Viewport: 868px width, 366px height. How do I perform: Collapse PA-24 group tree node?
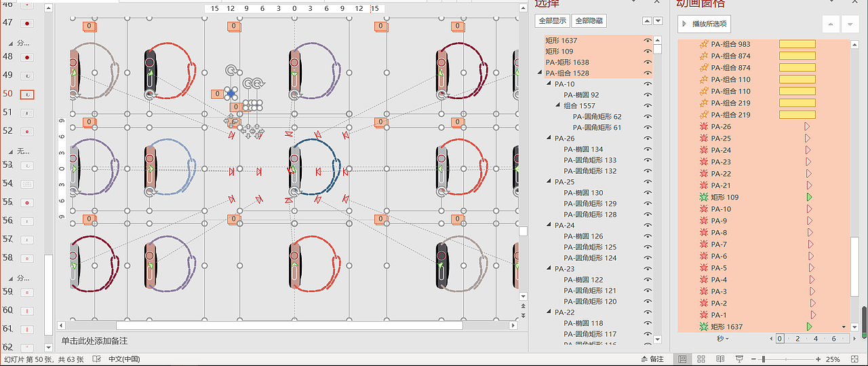549,225
